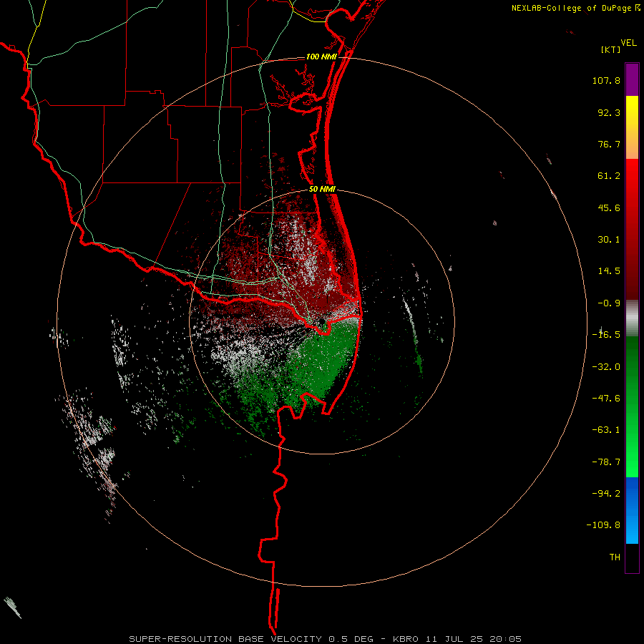Image resolution: width=644 pixels, height=644 pixels.
Task: Click the -63.1 legend value
Action: 606,430
